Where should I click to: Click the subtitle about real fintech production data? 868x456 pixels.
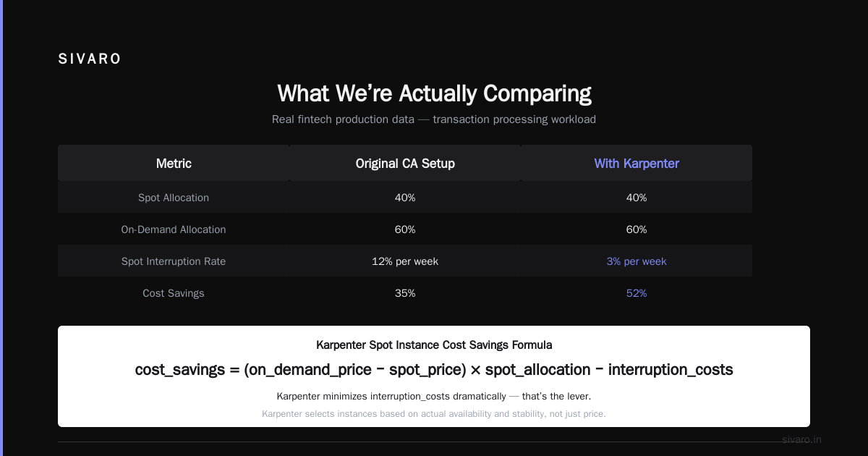click(434, 119)
